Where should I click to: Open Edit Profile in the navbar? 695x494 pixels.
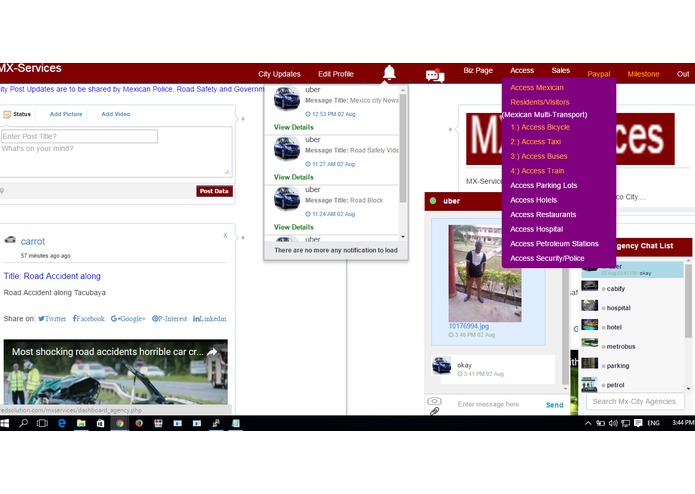pyautogui.click(x=336, y=74)
